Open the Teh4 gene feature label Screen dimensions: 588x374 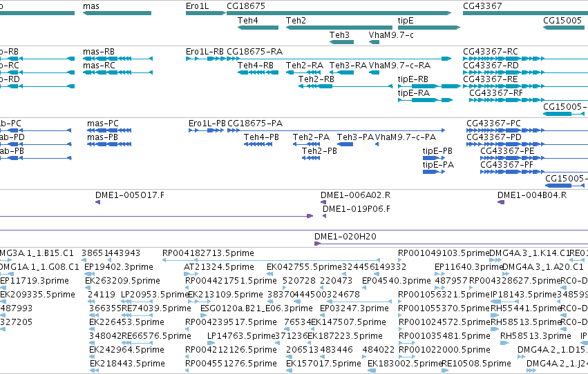point(248,21)
